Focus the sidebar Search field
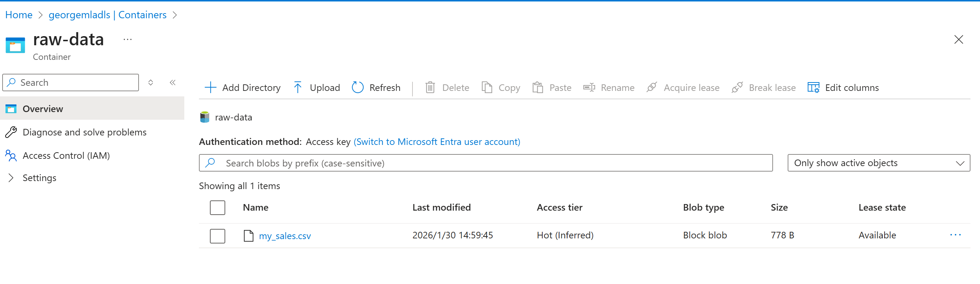 [x=71, y=82]
